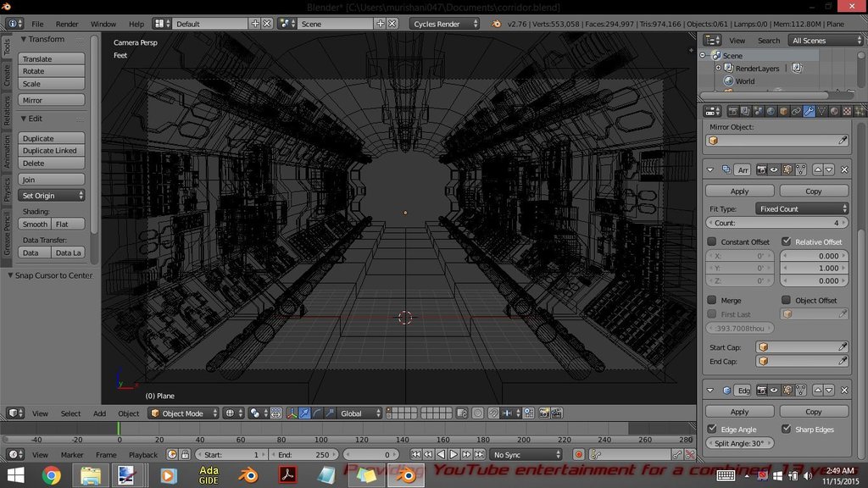Open the Fit Type dropdown
This screenshot has width=868, height=488.
point(802,208)
